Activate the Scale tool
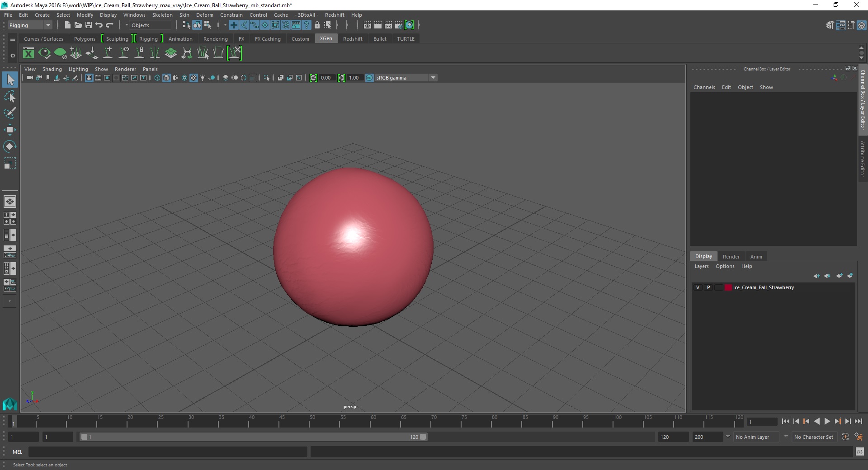Image resolution: width=868 pixels, height=470 pixels. (10, 163)
